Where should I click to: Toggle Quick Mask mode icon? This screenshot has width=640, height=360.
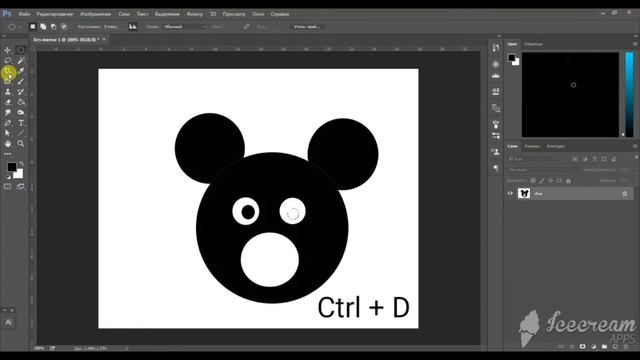(x=7, y=187)
